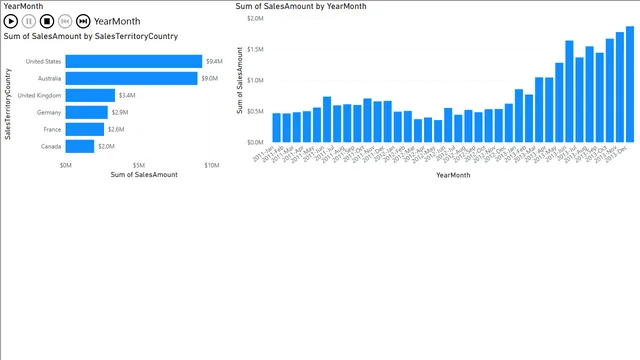Select the Germany bar
The height and width of the screenshot is (360, 640).
click(87, 112)
